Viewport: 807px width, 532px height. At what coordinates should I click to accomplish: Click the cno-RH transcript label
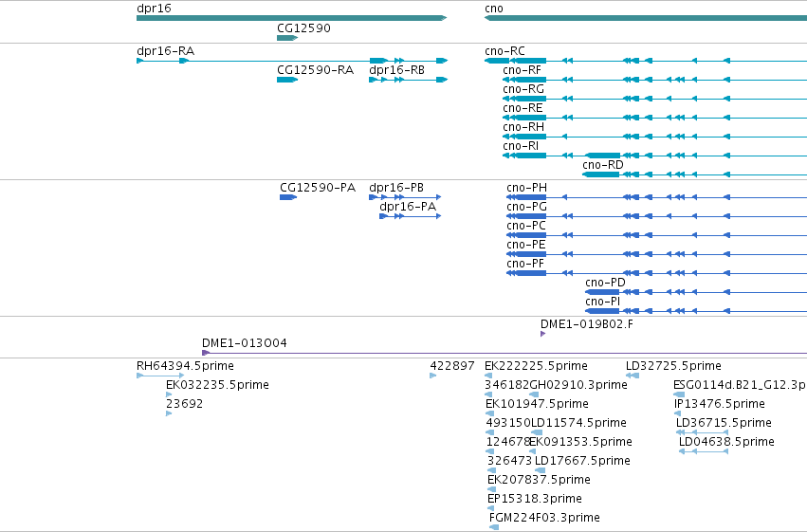click(523, 127)
